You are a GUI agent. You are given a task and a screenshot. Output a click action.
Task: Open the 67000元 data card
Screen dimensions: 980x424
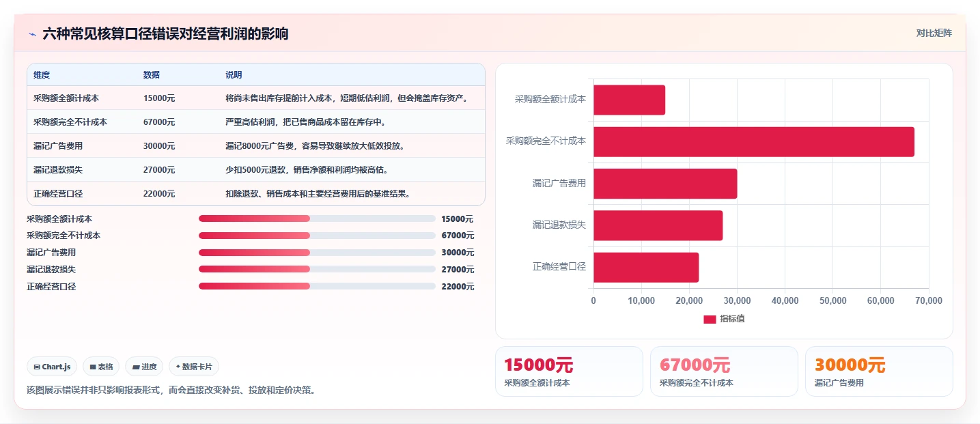tap(724, 371)
